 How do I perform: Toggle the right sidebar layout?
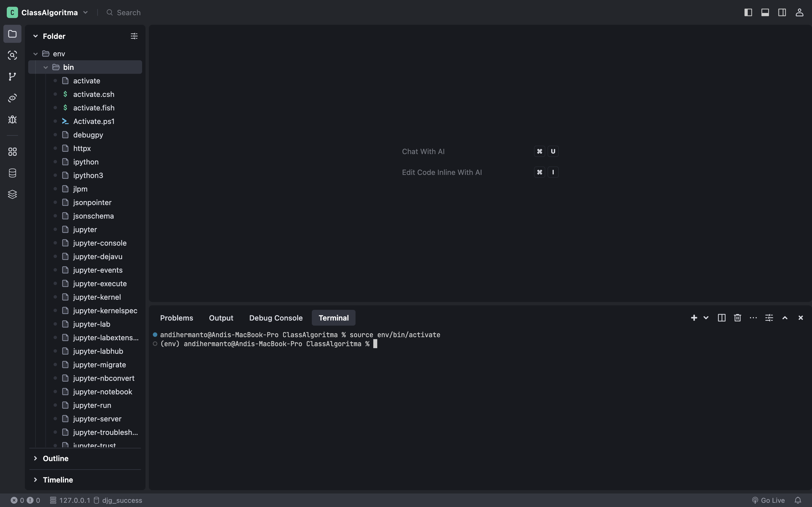click(782, 12)
